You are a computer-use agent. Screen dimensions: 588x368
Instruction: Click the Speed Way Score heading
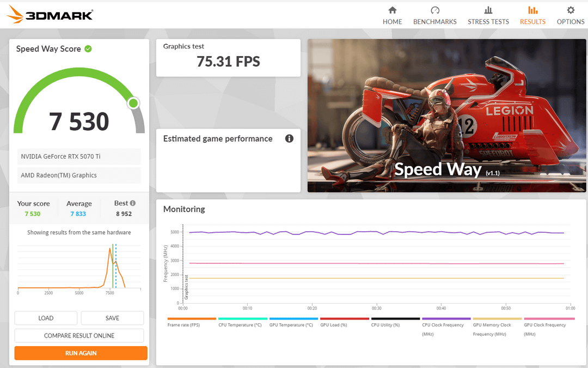(x=48, y=49)
